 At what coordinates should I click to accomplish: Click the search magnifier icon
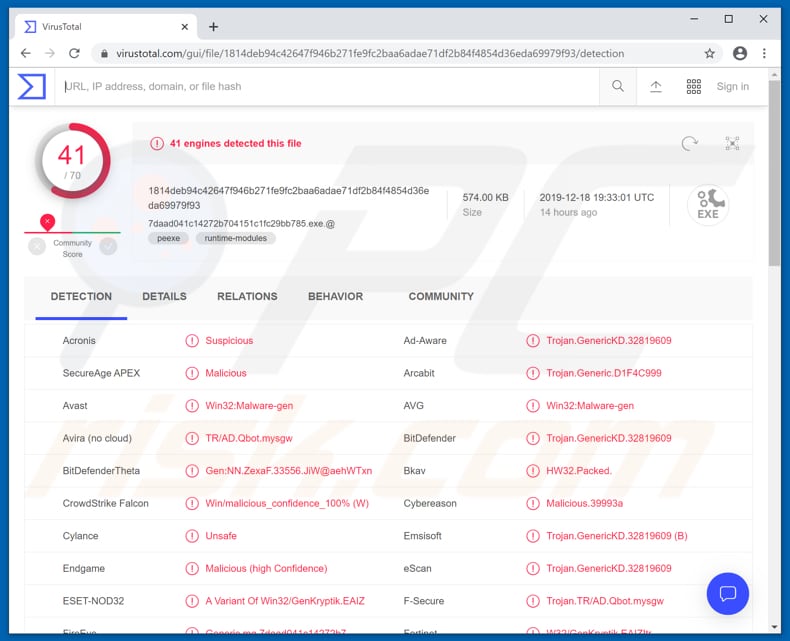click(618, 86)
